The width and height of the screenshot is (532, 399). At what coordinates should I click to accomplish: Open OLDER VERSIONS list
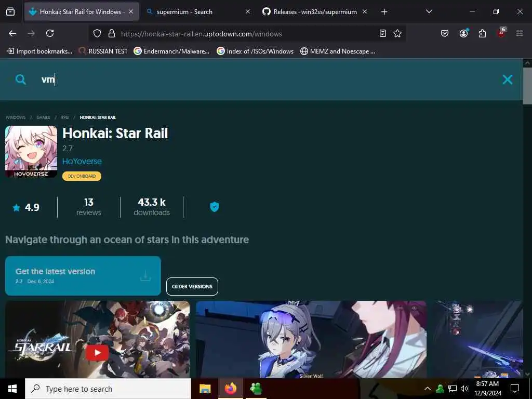click(192, 286)
